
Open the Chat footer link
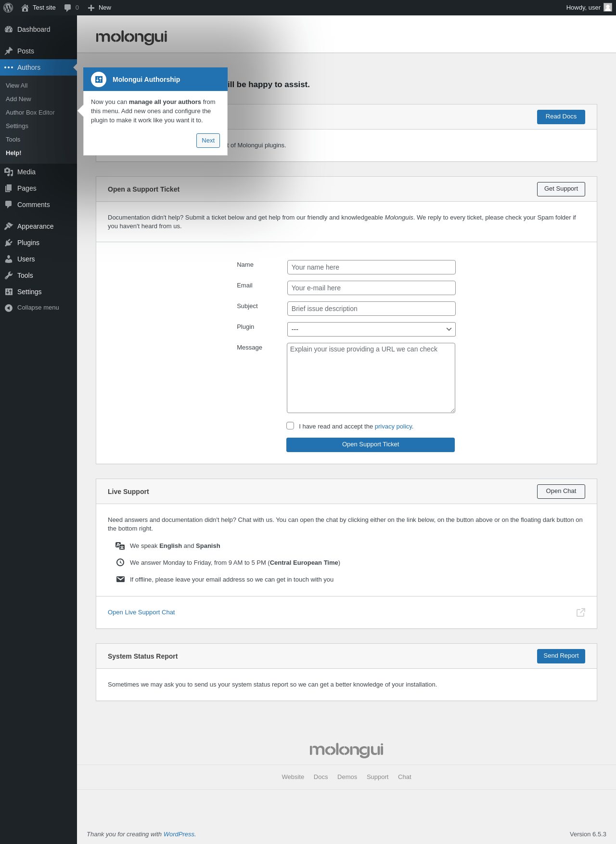(405, 777)
